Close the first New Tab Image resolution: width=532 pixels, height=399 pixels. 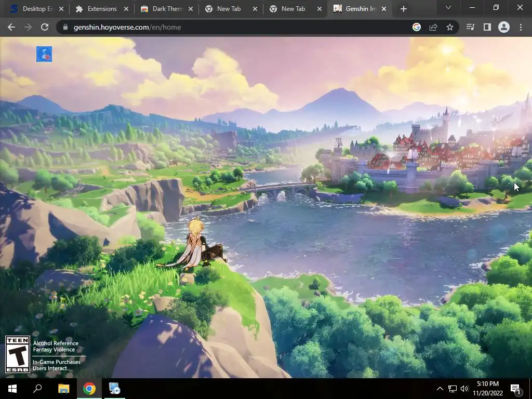click(x=255, y=9)
